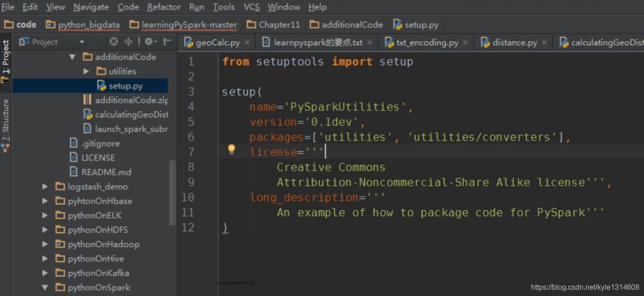644x296 pixels.
Task: Click the learningPySpark-master breadcrumb
Action: coord(184,25)
